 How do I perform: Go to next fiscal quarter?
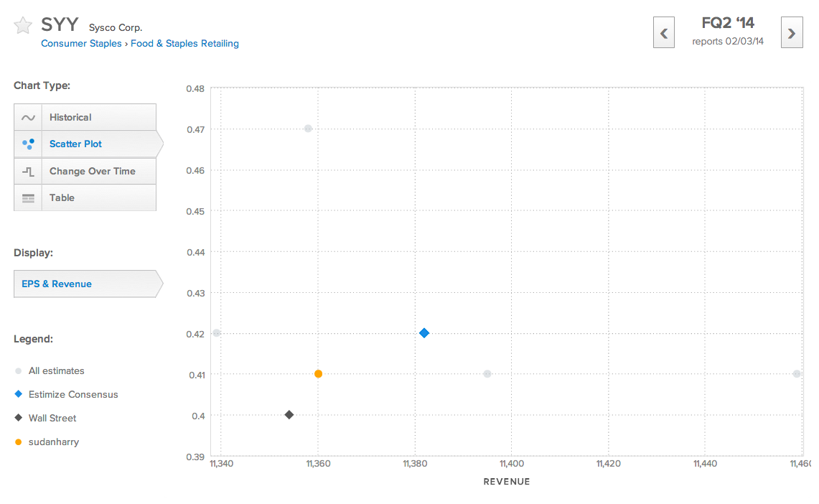click(x=792, y=32)
